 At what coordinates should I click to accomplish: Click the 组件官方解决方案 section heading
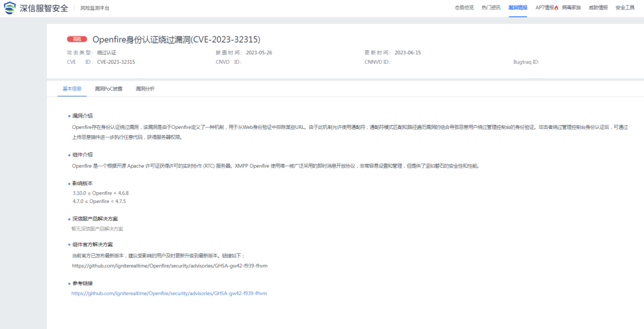93,244
